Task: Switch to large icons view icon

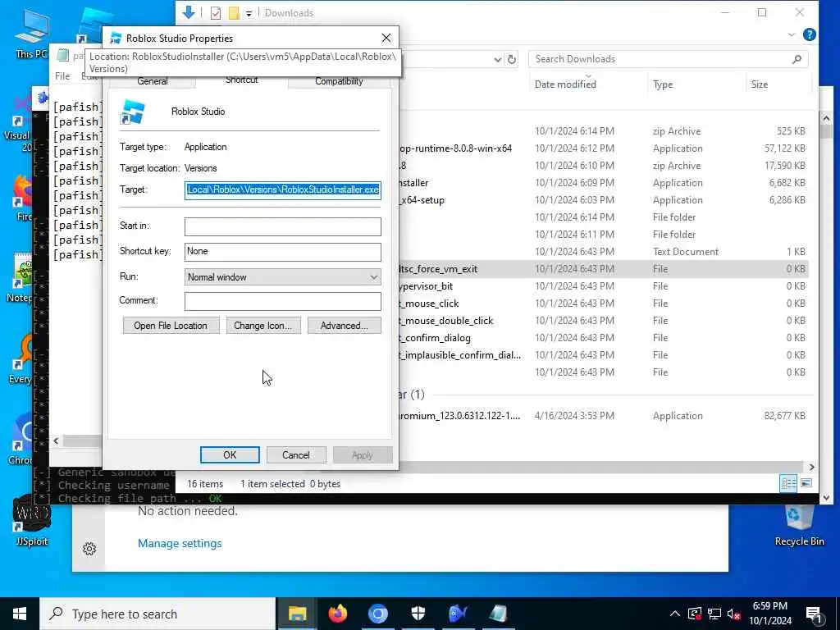Action: (806, 483)
